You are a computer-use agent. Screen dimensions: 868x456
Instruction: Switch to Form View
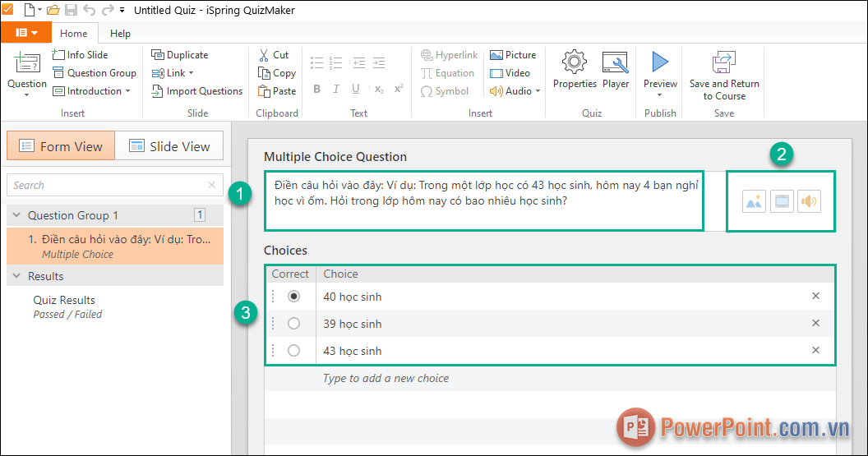[x=61, y=146]
